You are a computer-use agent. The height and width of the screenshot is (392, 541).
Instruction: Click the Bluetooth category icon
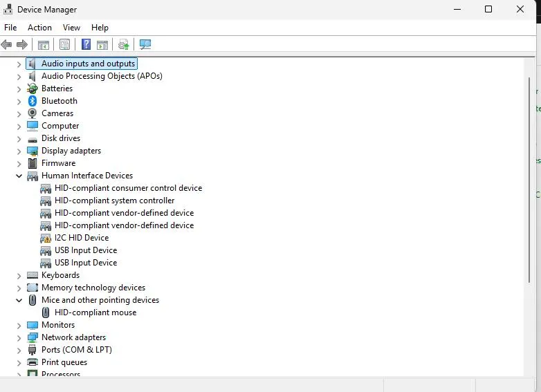[x=33, y=101]
